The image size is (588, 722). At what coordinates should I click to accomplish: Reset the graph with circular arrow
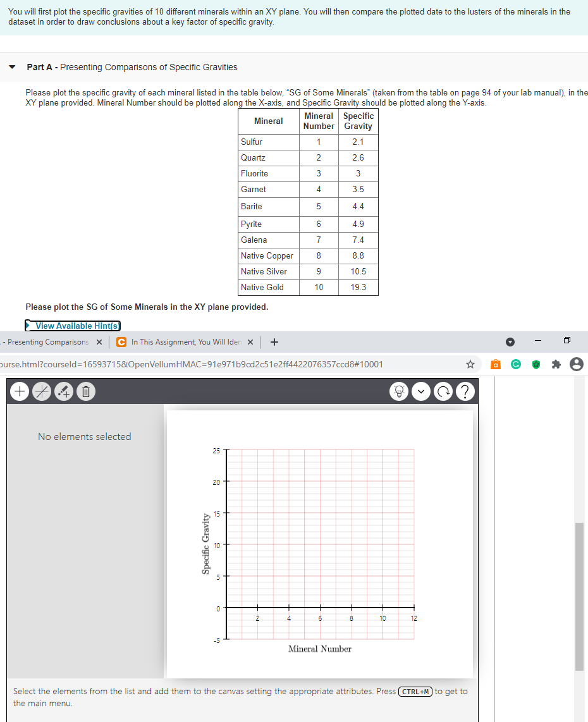[x=443, y=391]
